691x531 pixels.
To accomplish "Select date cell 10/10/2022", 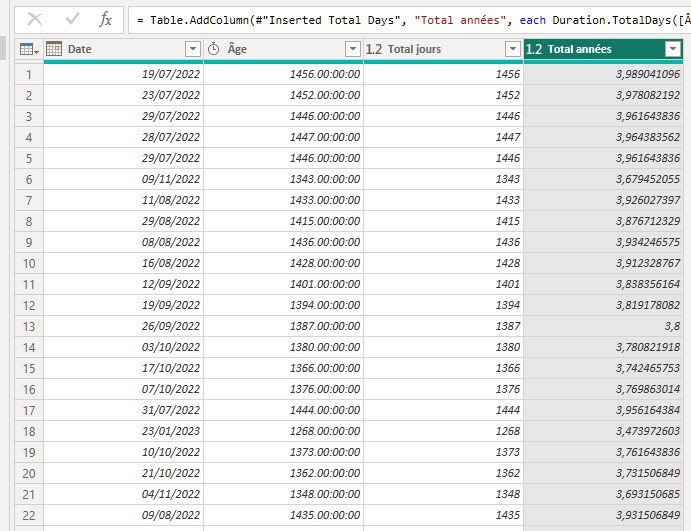I will coord(123,453).
